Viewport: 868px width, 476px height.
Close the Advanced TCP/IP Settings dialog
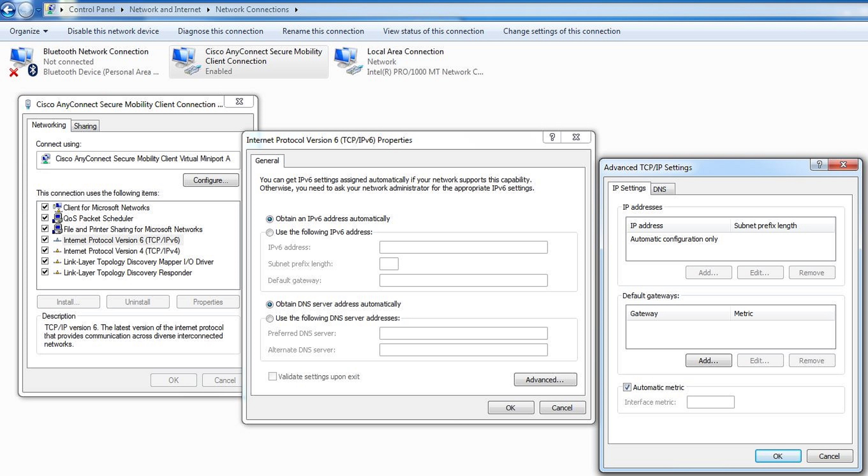pyautogui.click(x=843, y=164)
